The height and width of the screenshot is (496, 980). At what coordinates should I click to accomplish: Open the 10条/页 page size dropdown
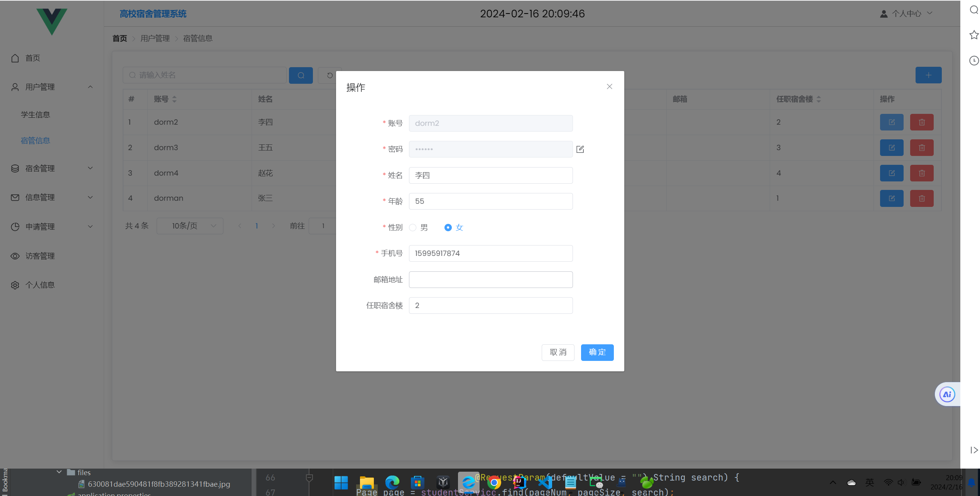click(x=190, y=226)
